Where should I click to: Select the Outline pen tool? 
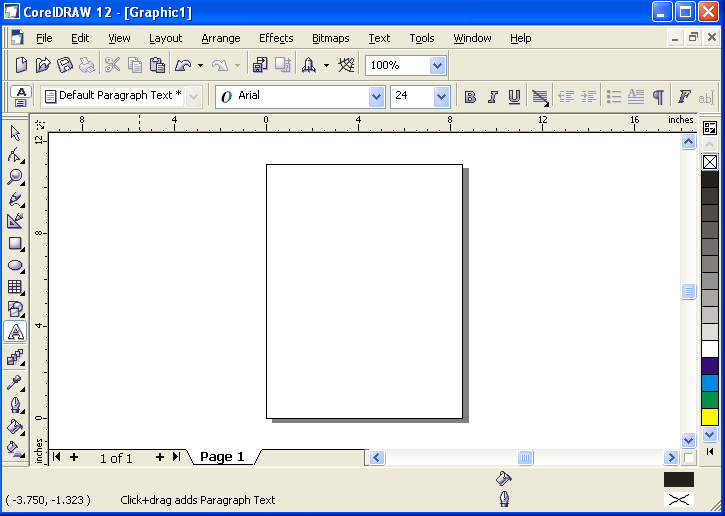[x=15, y=405]
